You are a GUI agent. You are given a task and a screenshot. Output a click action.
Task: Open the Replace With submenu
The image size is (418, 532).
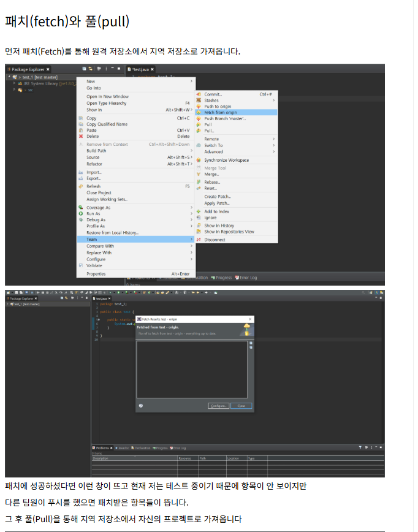tap(136, 253)
